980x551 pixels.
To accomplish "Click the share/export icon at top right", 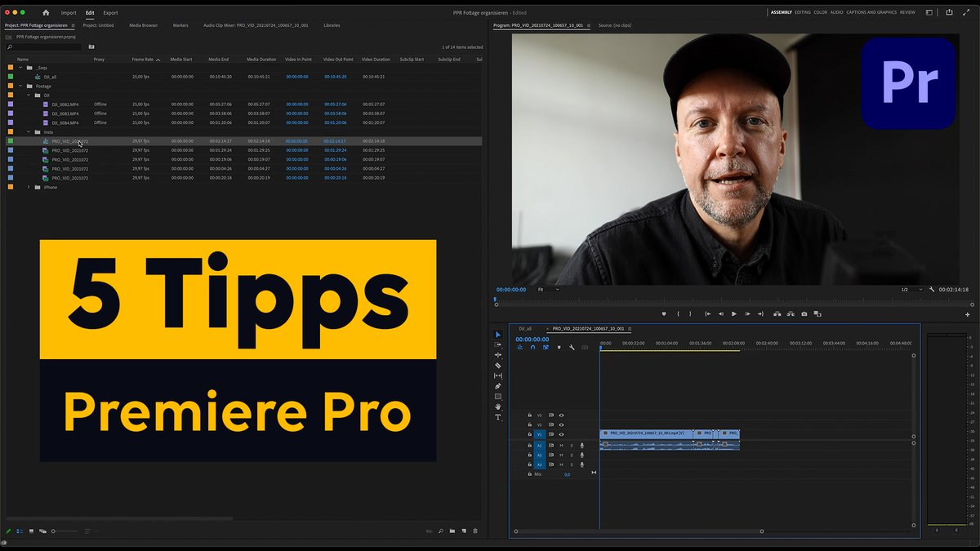I will coord(949,12).
